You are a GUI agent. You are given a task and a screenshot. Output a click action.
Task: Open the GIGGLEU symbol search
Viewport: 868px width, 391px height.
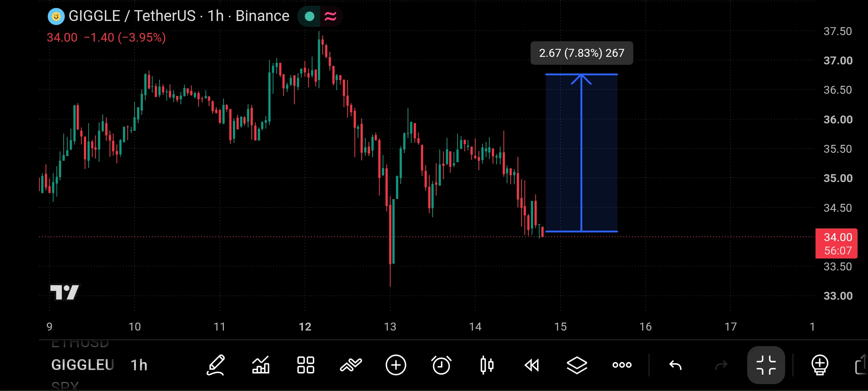pos(83,365)
